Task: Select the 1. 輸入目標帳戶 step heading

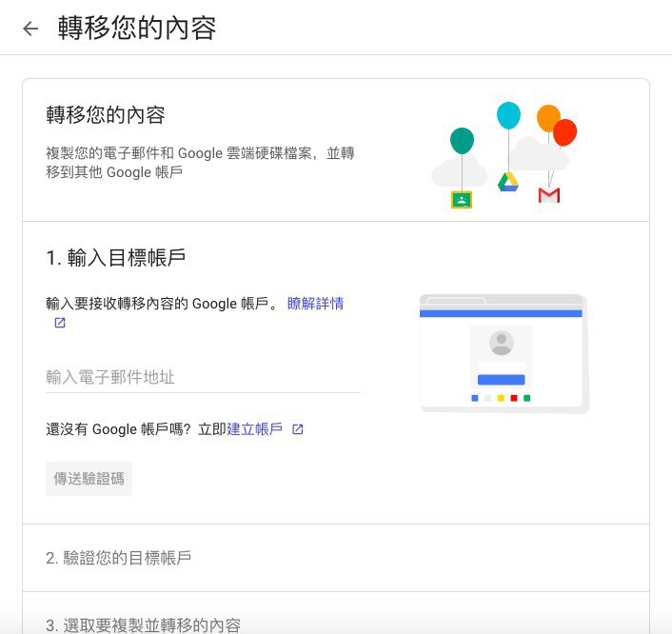Action: (116, 258)
